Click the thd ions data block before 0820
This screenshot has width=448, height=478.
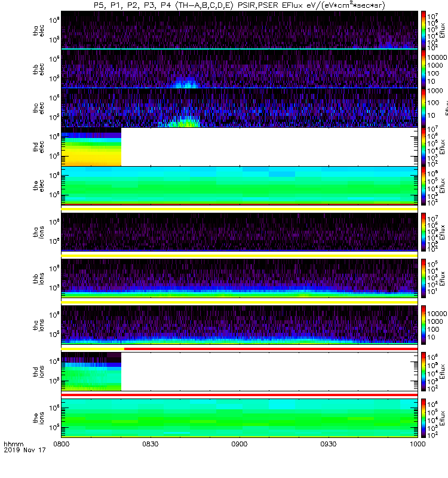coord(91,372)
